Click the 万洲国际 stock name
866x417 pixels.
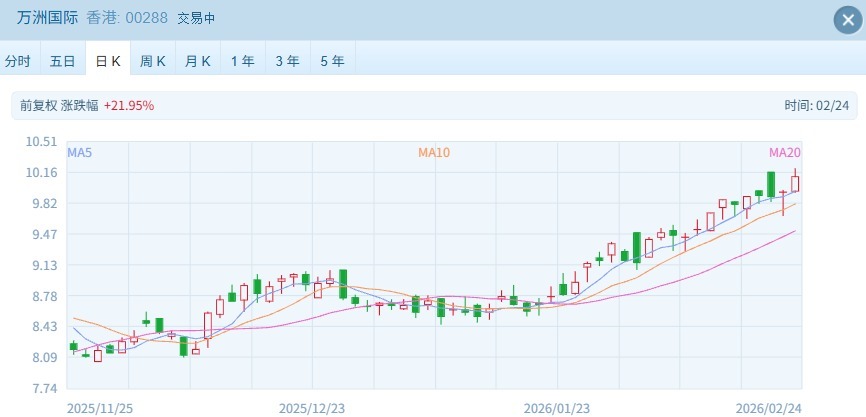pos(47,18)
